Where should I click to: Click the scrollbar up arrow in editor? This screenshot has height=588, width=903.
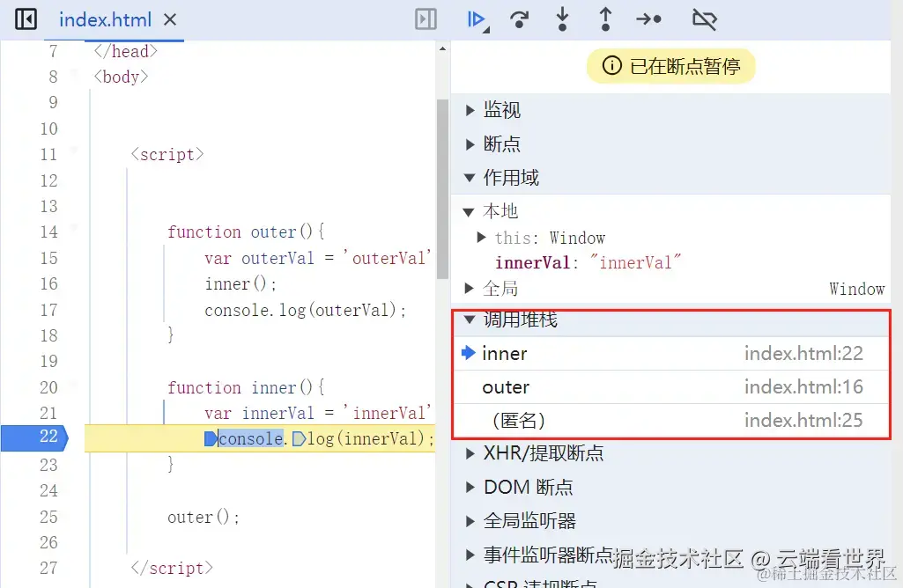point(442,49)
